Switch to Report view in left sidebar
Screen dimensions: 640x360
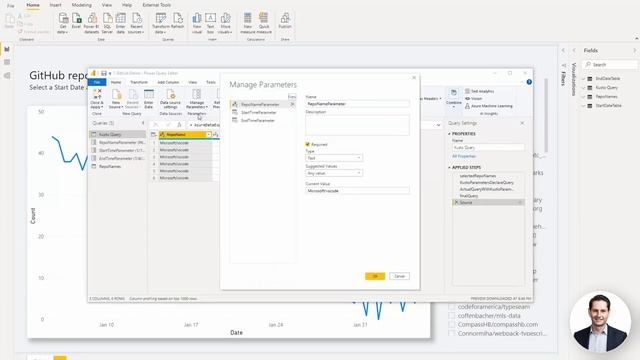(x=7, y=49)
